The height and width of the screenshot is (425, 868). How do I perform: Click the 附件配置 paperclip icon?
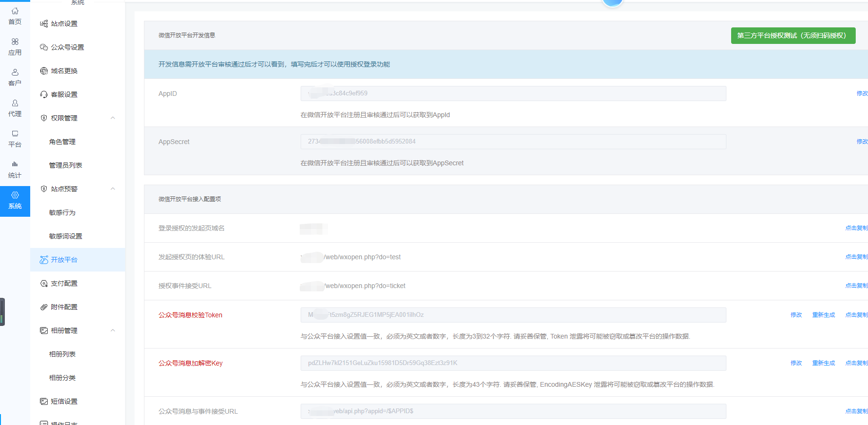click(x=44, y=307)
